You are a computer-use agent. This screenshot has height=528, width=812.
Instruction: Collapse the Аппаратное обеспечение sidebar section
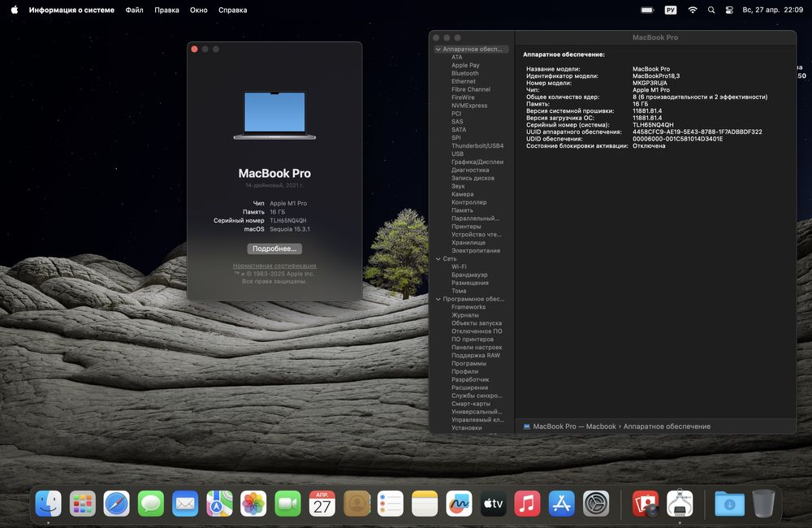[x=438, y=50]
